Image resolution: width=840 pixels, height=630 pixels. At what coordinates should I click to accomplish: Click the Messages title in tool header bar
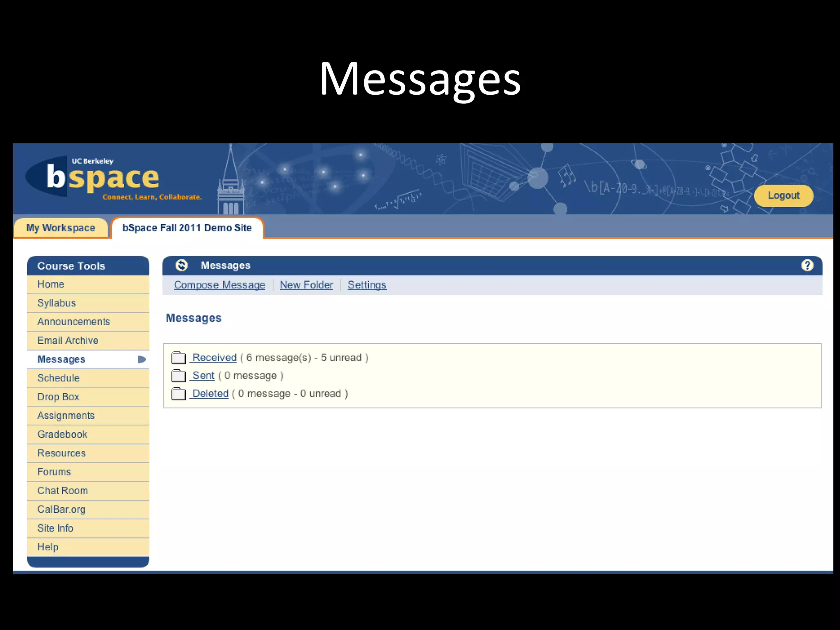[226, 265]
